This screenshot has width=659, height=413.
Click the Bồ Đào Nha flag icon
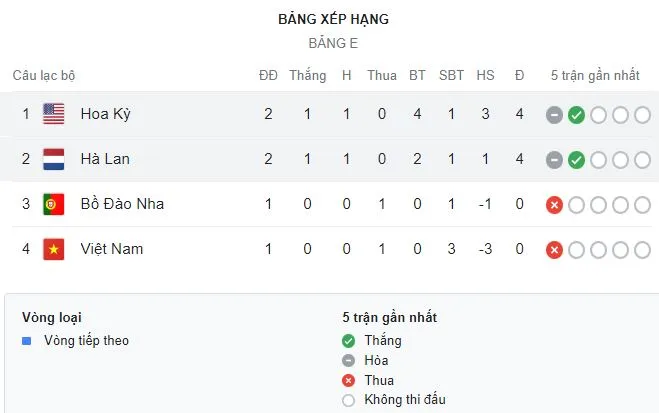coord(54,204)
